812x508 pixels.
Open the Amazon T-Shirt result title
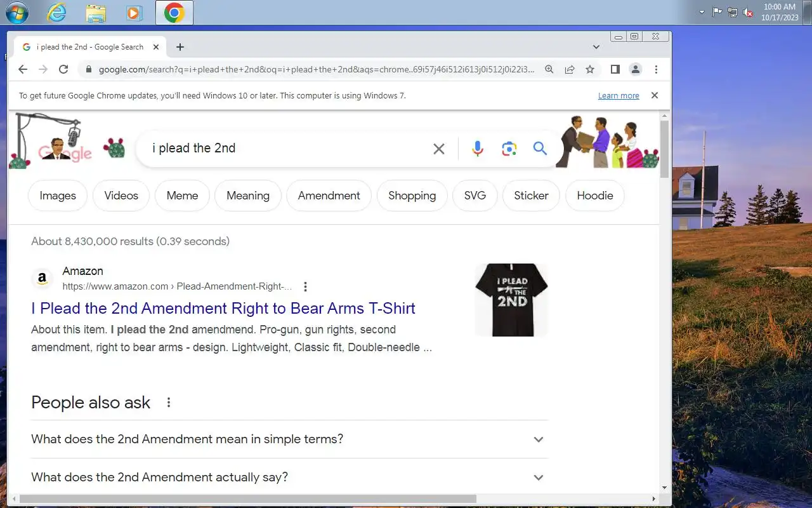(x=223, y=309)
